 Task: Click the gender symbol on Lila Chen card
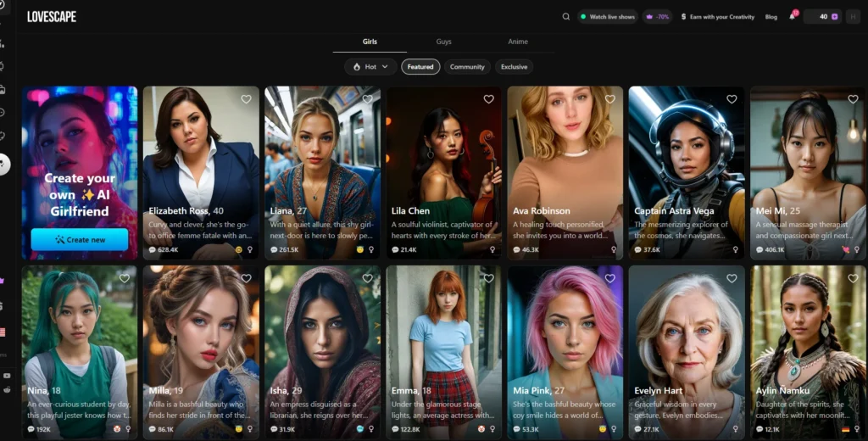click(492, 250)
